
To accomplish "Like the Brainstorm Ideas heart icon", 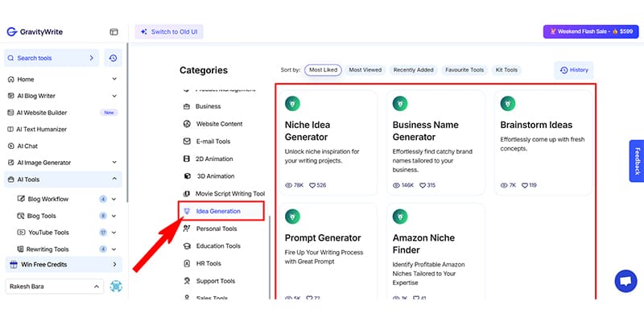I will coord(525,185).
